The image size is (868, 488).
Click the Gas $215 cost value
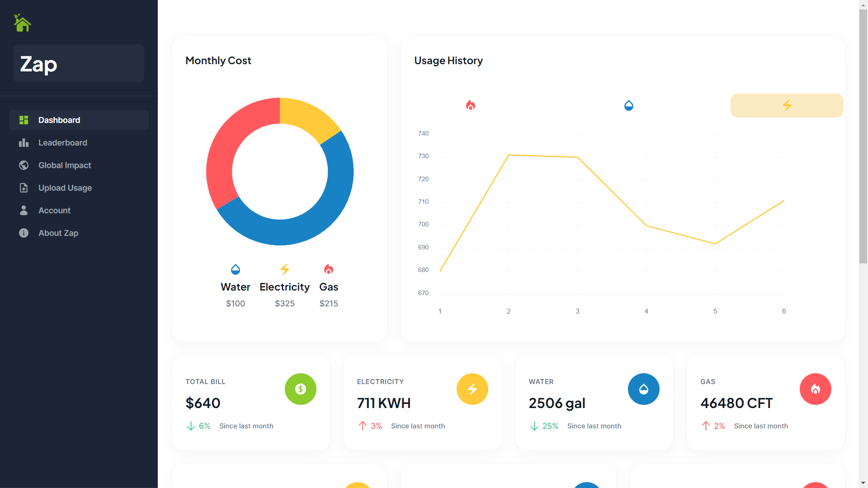[329, 304]
